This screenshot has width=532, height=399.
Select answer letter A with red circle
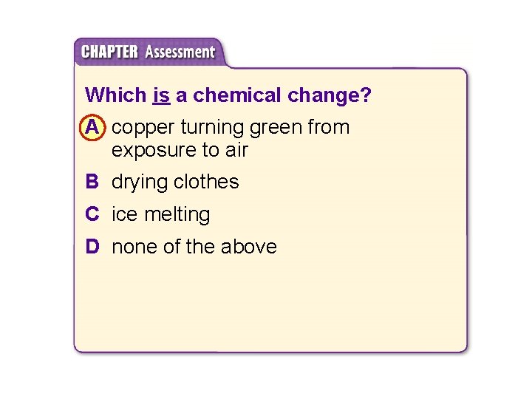(92, 128)
